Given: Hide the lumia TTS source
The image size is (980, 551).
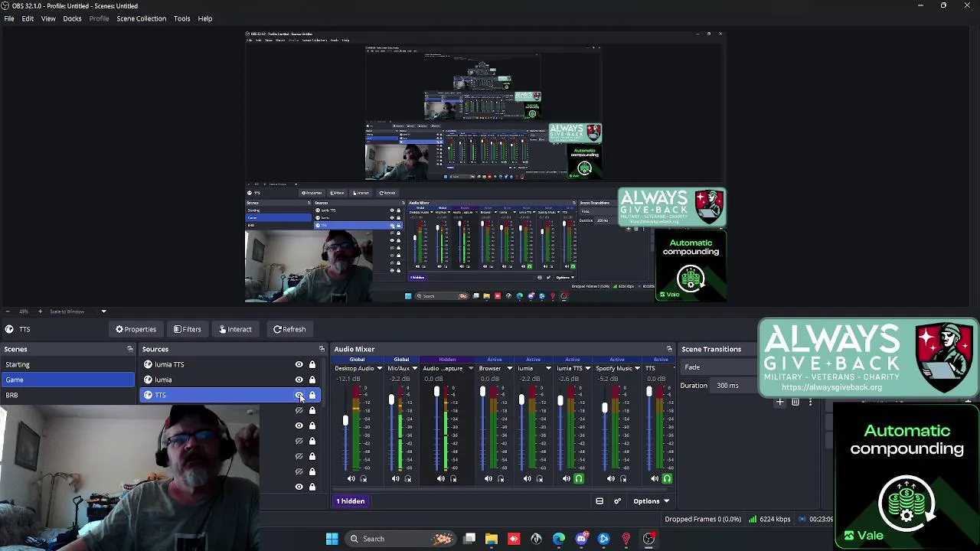Looking at the screenshot, I should coord(299,364).
